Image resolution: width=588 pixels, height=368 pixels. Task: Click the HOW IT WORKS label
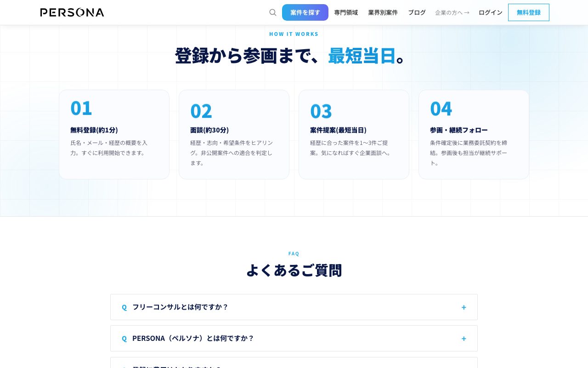(x=294, y=34)
